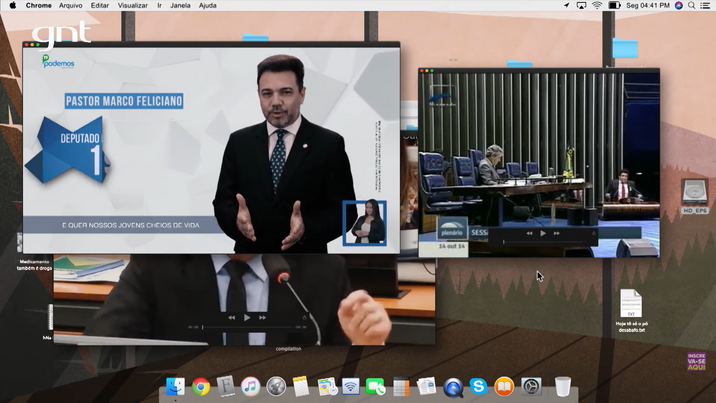
Task: Open the Trash in the Dock
Action: [x=563, y=387]
